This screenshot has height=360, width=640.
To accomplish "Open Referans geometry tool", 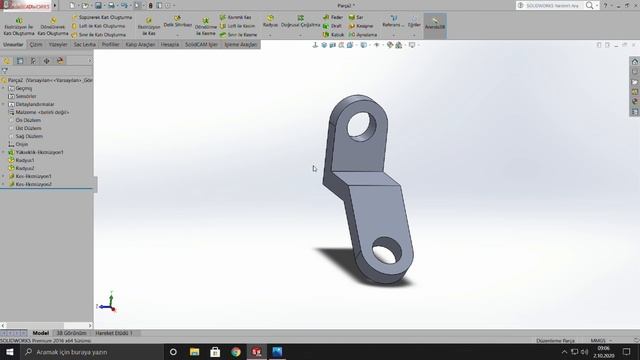I will (x=393, y=22).
